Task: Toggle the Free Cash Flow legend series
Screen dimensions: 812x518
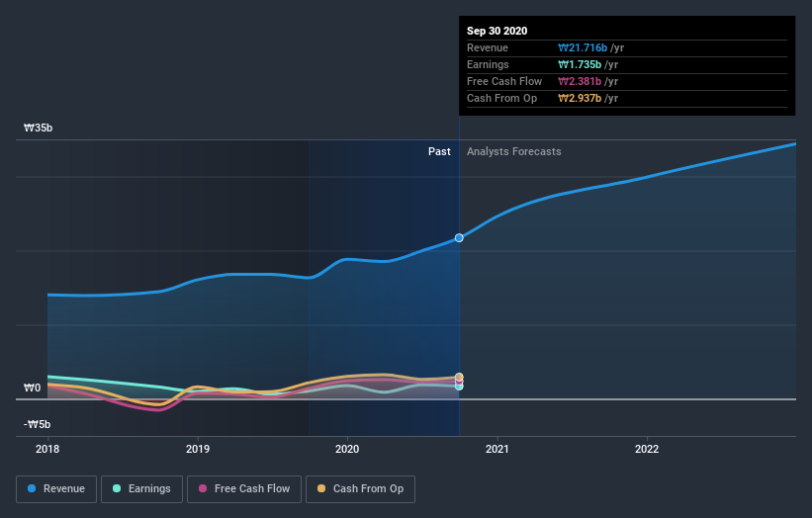Action: (x=244, y=488)
